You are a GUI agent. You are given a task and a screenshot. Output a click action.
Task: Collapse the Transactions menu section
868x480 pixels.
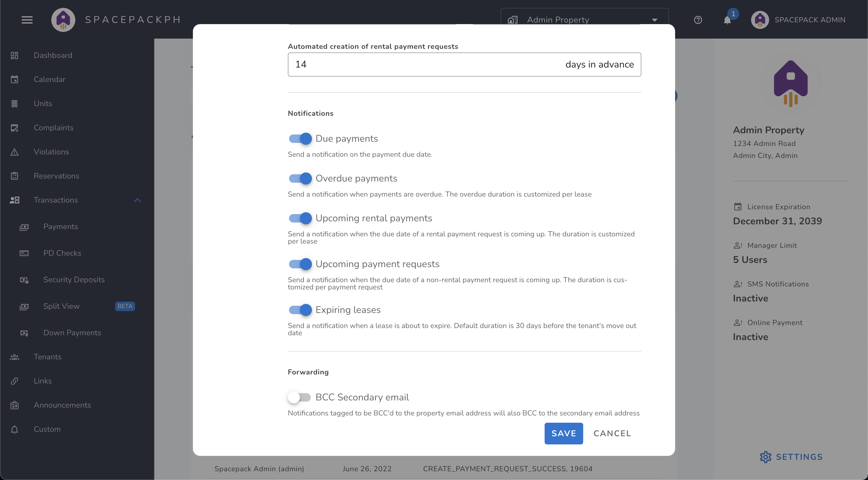pyautogui.click(x=137, y=200)
